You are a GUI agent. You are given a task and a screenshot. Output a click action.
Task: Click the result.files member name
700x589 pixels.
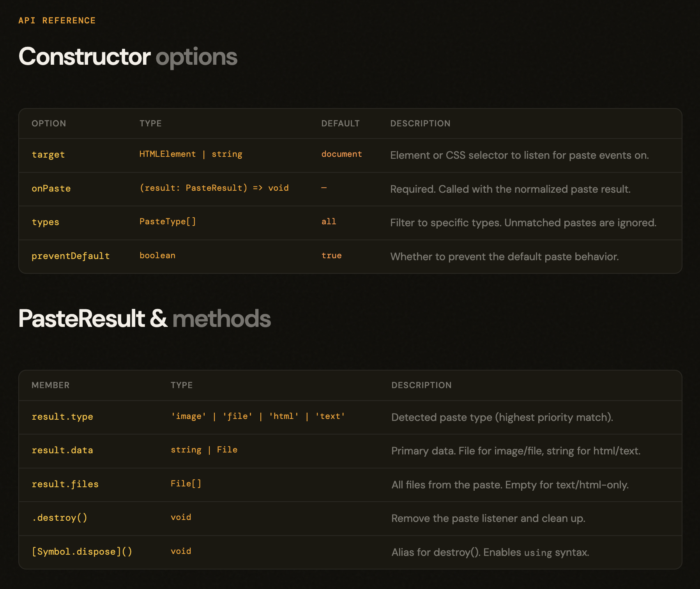click(x=65, y=484)
